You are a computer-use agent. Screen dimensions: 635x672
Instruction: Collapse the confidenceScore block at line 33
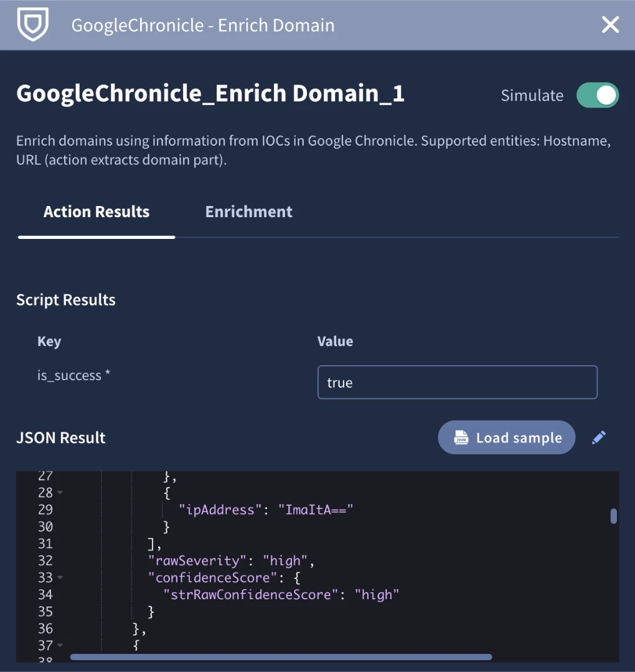click(x=60, y=578)
